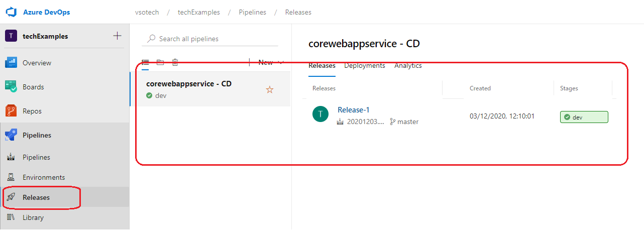Click Releases in the breadcrumb
The width and height of the screenshot is (644, 233).
point(298,12)
